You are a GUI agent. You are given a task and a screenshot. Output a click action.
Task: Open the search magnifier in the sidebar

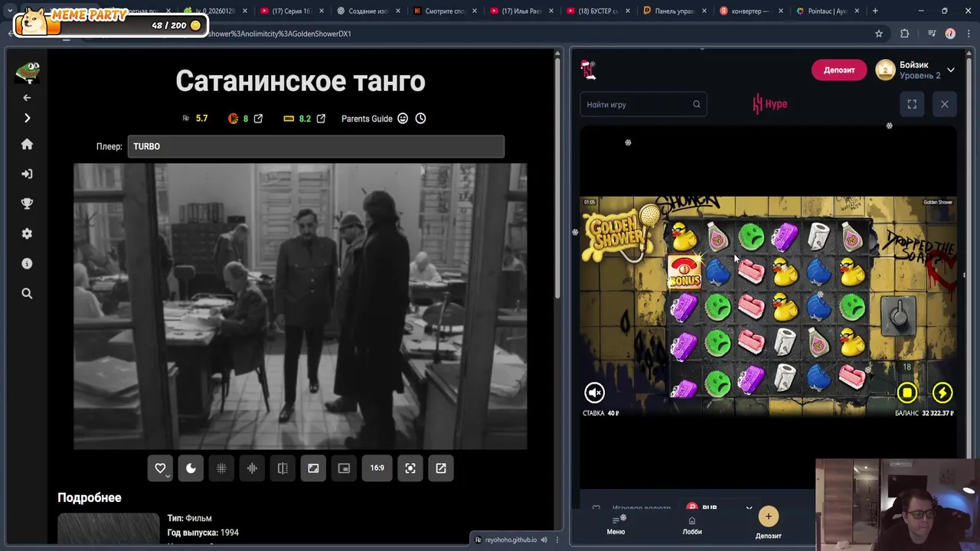27,293
